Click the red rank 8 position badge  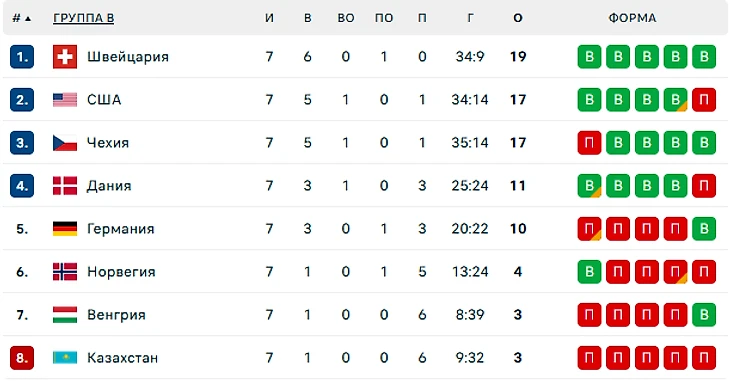point(22,358)
